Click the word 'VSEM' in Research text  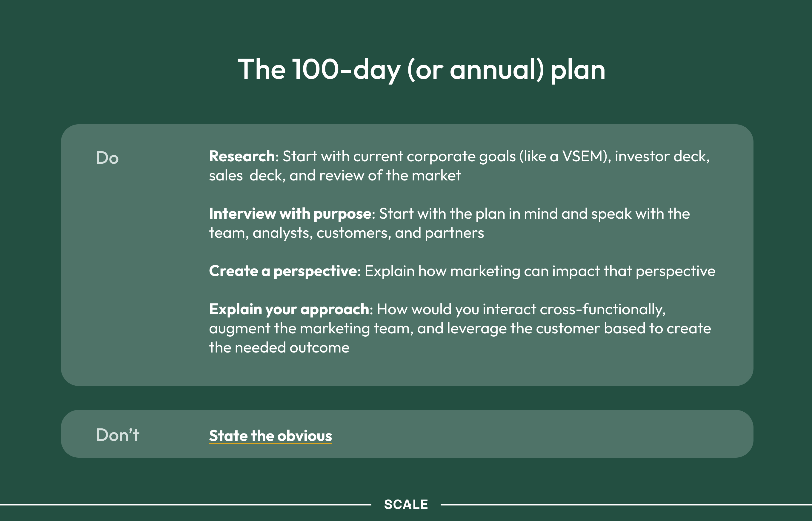(582, 156)
